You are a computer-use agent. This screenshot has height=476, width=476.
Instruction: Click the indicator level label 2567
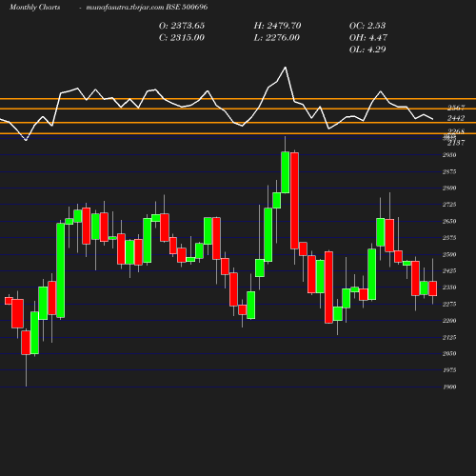(x=456, y=108)
